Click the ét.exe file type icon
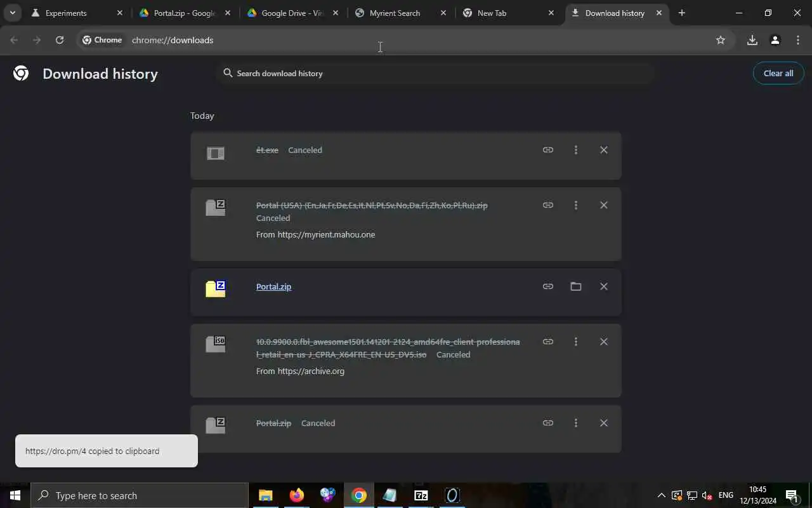Image resolution: width=812 pixels, height=508 pixels. click(x=216, y=153)
